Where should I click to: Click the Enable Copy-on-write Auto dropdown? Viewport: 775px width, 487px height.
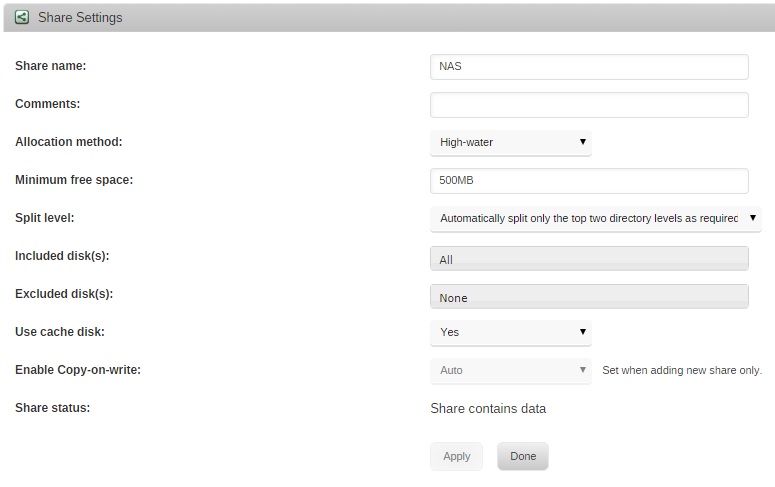click(511, 371)
